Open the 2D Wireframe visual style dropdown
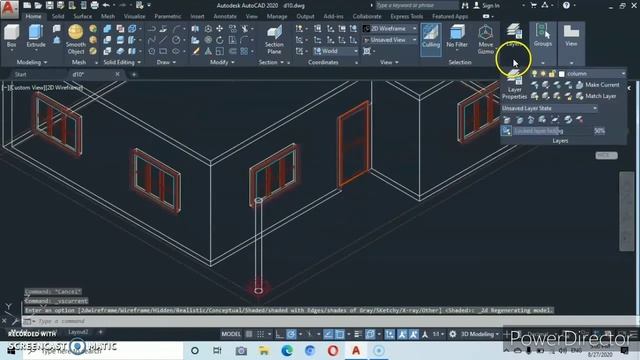The height and width of the screenshot is (360, 640). [390, 29]
